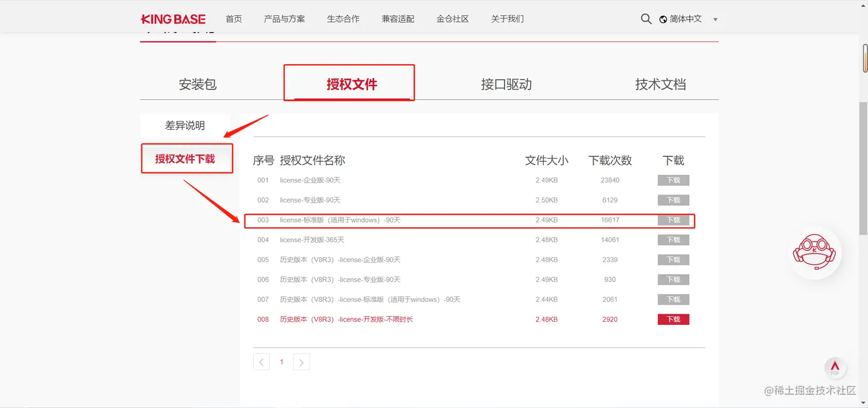Click download count 23840
The height and width of the screenshot is (408, 868).
(610, 180)
